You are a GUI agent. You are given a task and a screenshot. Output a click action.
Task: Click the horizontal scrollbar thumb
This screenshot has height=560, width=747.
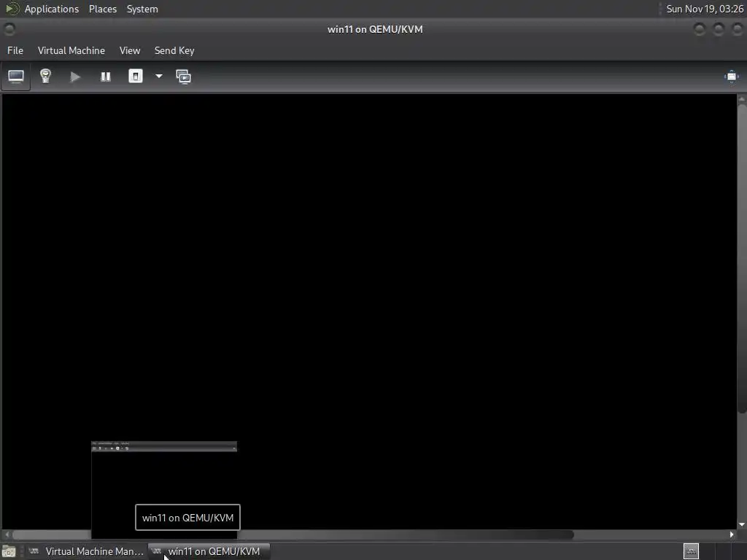[293, 534]
